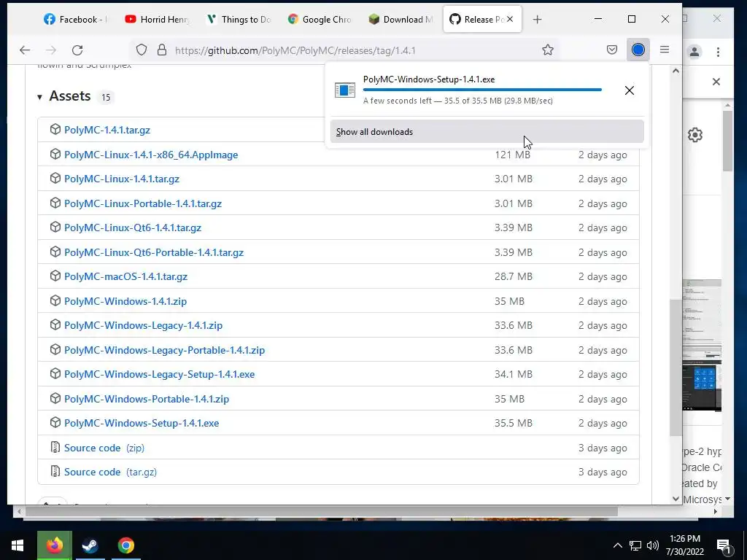This screenshot has height=560, width=747.
Task: Download PolyMC-Windows-Legacy-1.4.1.zip
Action: click(144, 326)
